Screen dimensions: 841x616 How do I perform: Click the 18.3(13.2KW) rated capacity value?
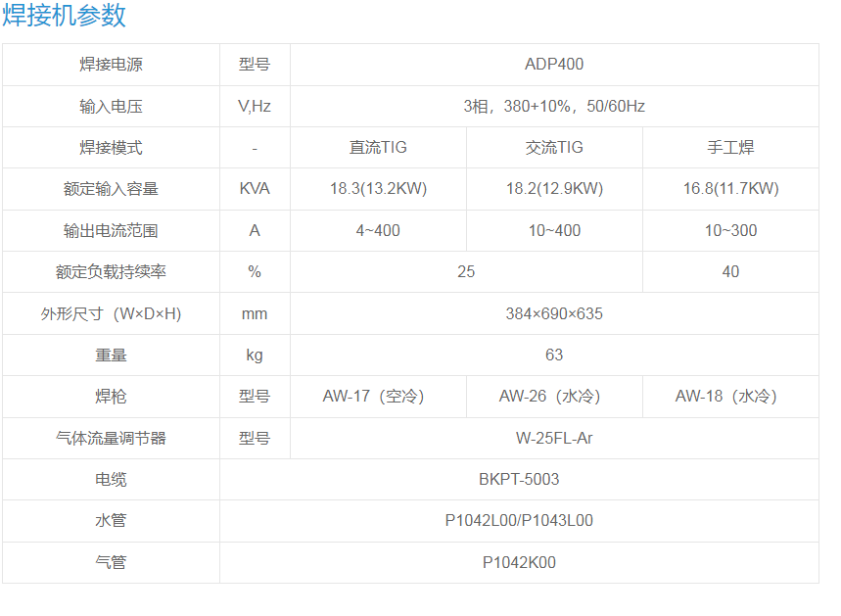[378, 189]
